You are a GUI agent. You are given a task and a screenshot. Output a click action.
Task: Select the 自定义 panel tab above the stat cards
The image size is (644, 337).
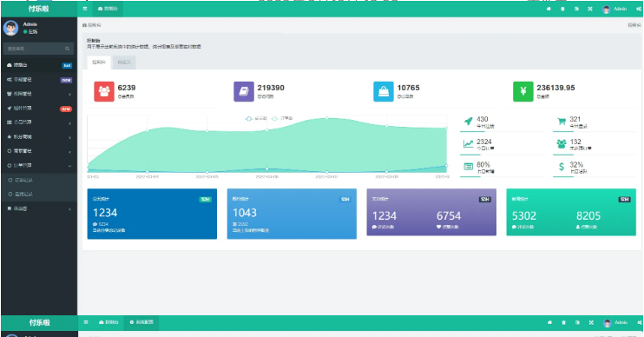tap(124, 62)
